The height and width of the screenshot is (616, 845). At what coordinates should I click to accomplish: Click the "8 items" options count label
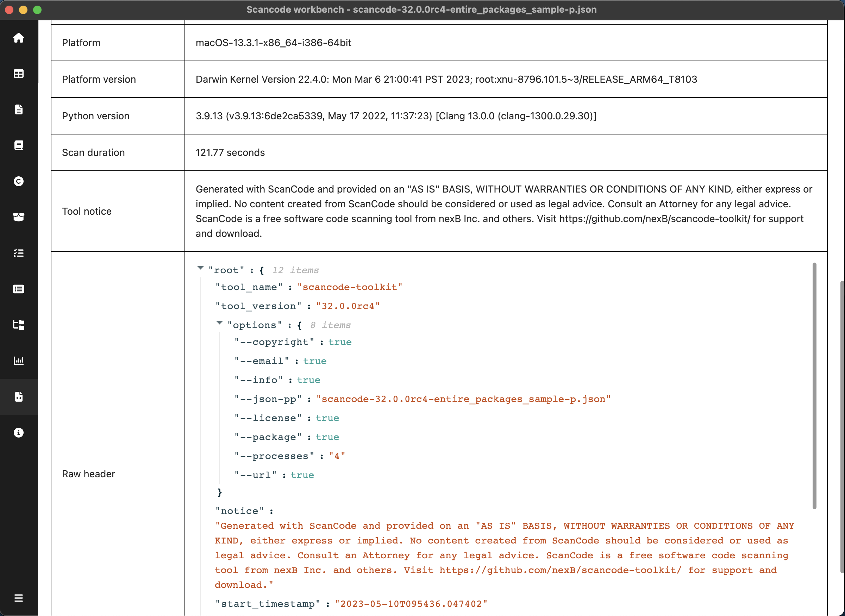tap(330, 326)
